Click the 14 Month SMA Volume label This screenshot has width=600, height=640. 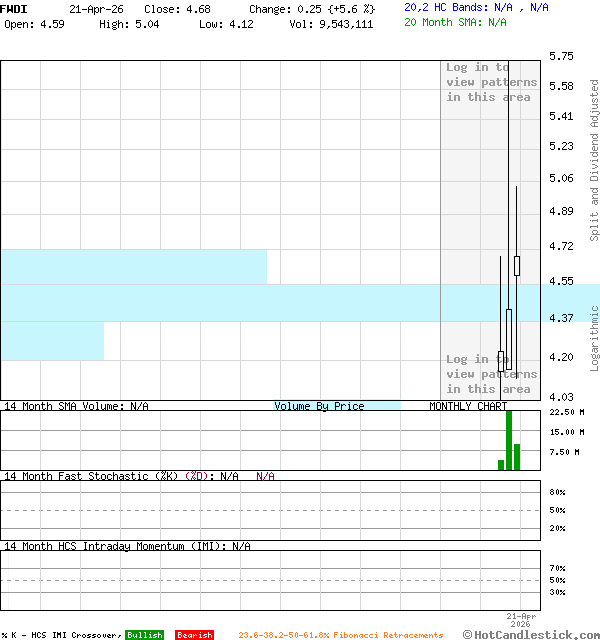pyautogui.click(x=76, y=406)
